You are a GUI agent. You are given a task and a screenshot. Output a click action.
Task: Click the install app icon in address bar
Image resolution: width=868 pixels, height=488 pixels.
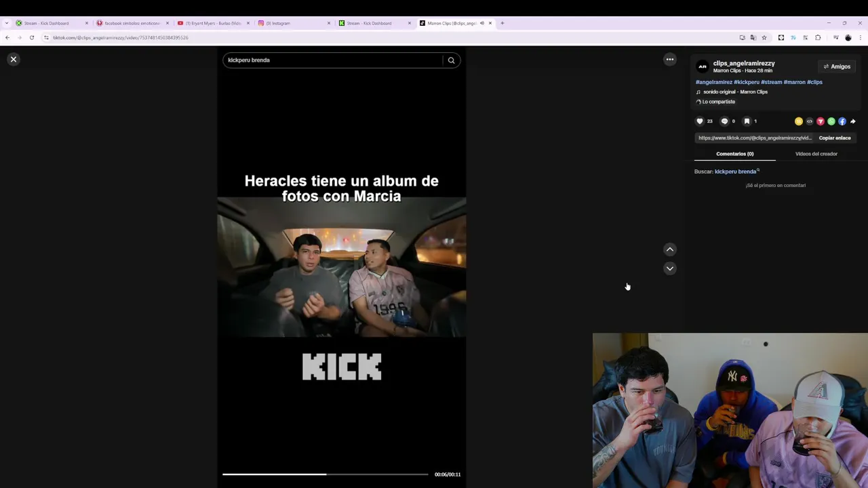tap(743, 37)
